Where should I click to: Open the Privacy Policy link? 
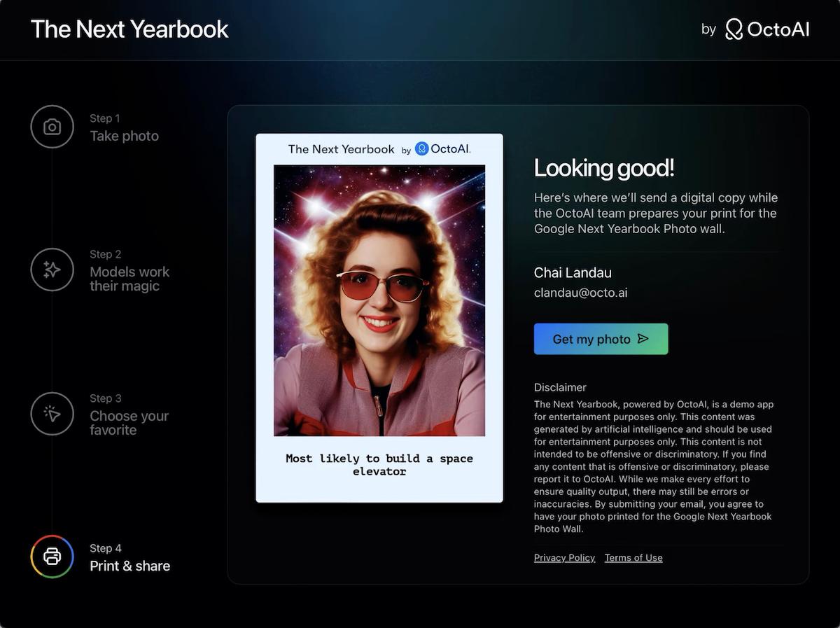(564, 557)
